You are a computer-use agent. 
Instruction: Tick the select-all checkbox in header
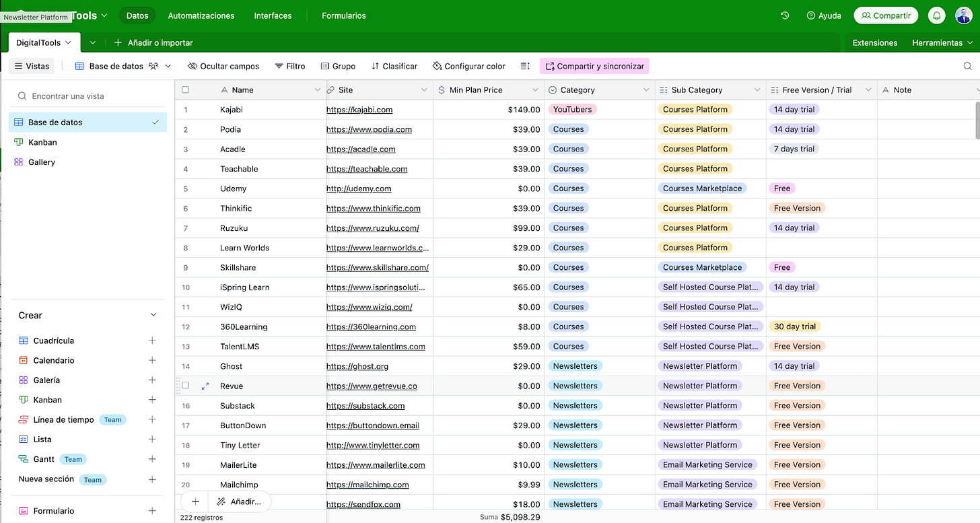tap(186, 90)
